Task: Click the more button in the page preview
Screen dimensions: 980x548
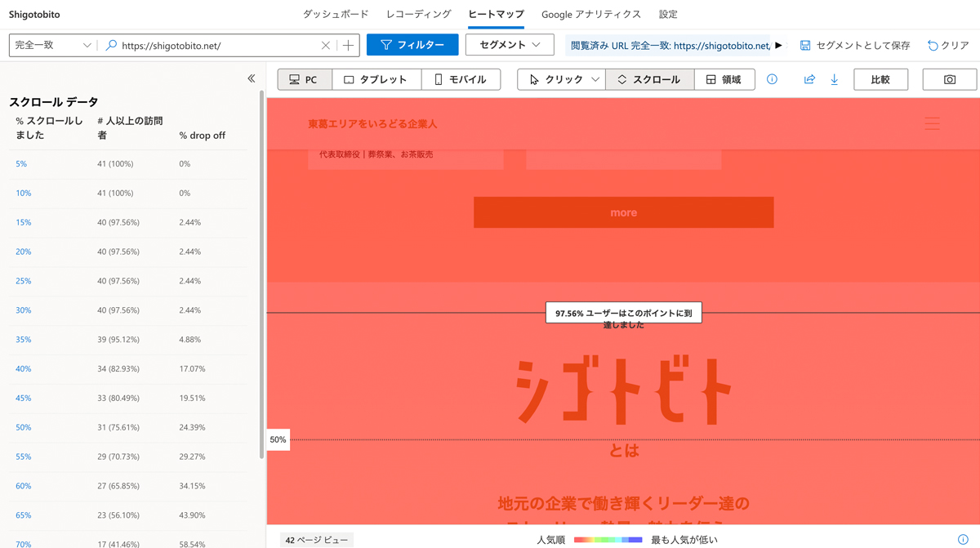Action: 623,212
